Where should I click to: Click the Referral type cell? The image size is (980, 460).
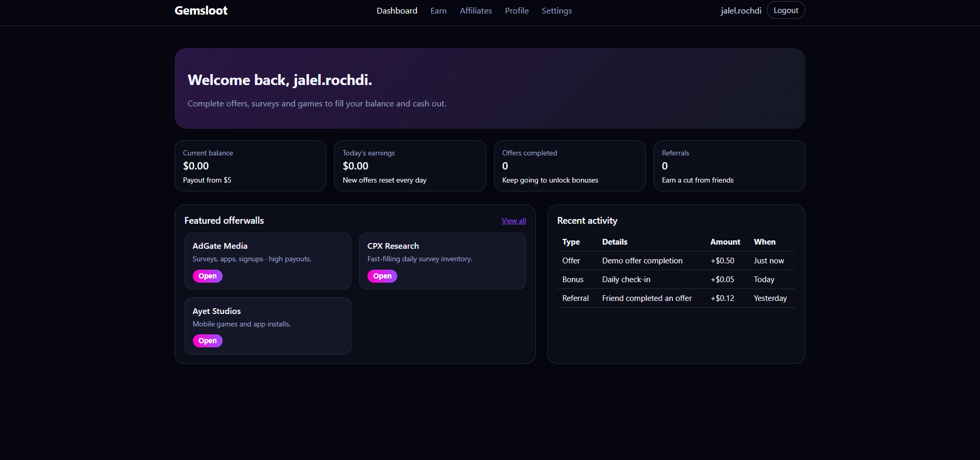click(575, 298)
